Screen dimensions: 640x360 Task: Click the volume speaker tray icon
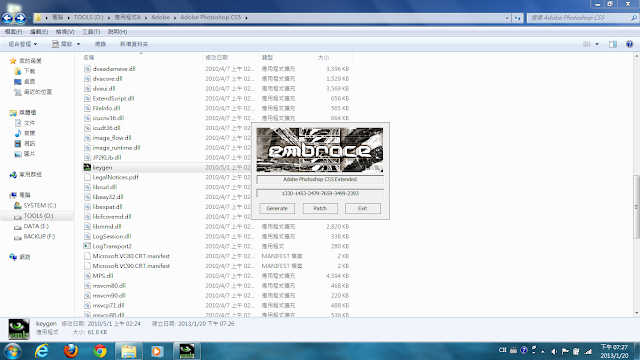pyautogui.click(x=554, y=351)
